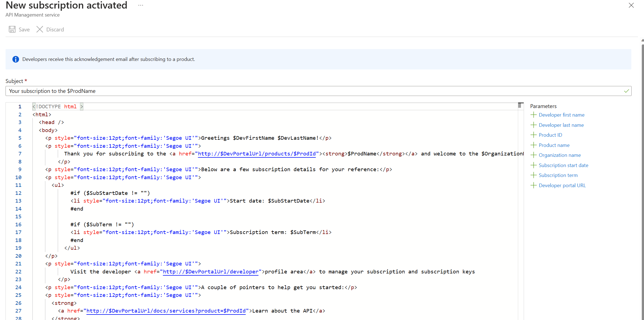Click the plus icon for Subscription start date
Screen dimensions: 644x320
[x=534, y=165]
